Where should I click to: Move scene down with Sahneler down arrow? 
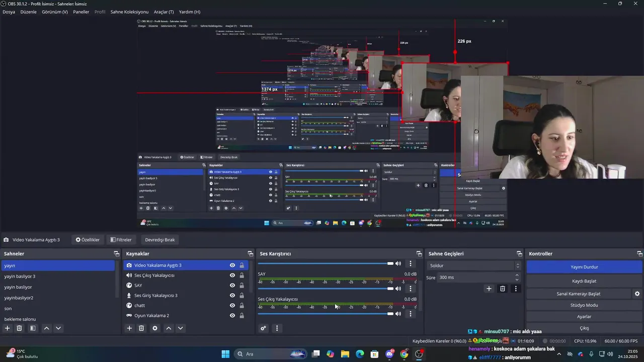click(58, 328)
